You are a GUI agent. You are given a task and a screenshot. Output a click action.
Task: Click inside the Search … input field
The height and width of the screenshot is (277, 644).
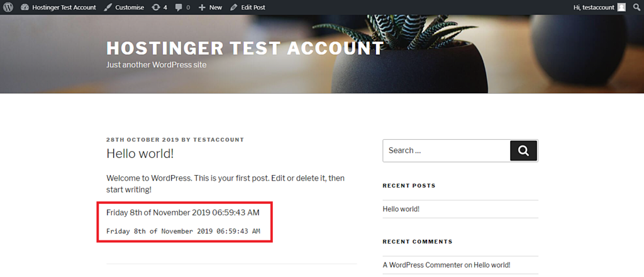pos(447,151)
